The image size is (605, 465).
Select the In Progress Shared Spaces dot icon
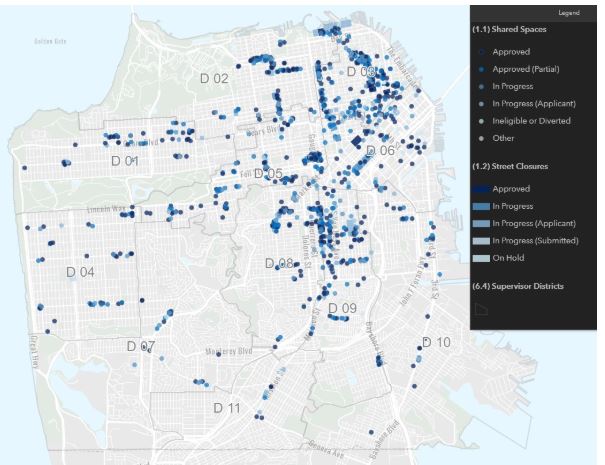click(481, 86)
